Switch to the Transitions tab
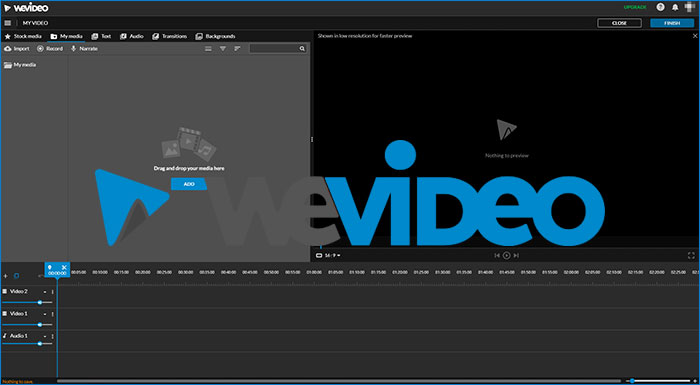Screen dimensions: 700x385 170,36
